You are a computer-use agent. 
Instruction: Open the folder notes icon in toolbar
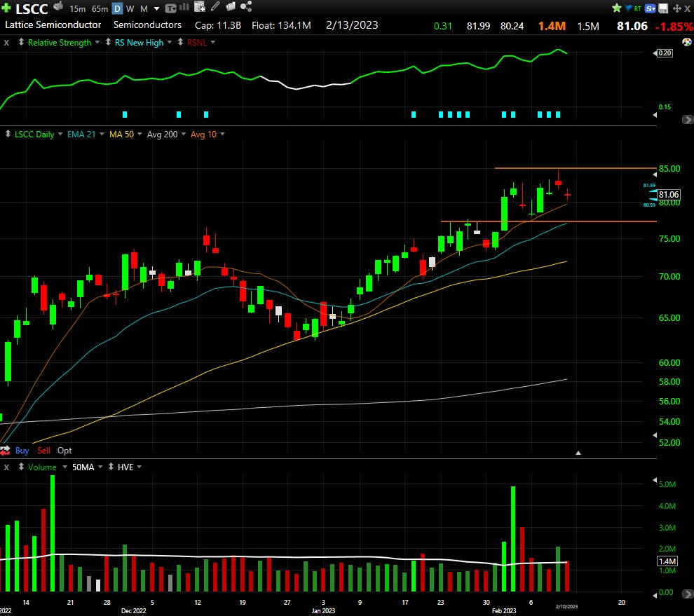(x=231, y=6)
